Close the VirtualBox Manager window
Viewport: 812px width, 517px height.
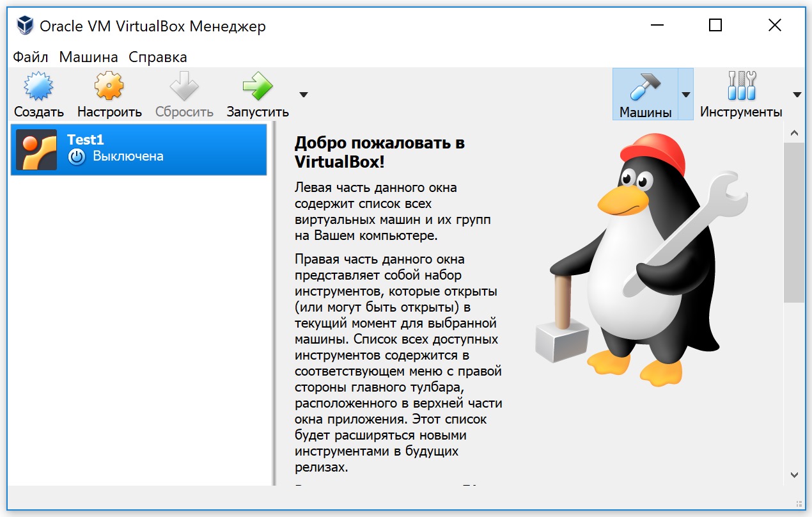coord(774,26)
